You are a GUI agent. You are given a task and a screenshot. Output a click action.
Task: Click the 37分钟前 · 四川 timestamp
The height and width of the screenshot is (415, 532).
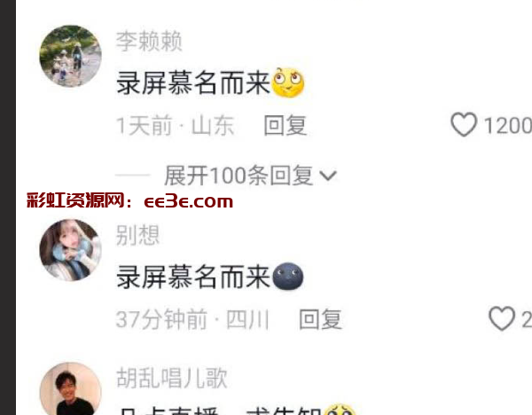click(x=192, y=319)
